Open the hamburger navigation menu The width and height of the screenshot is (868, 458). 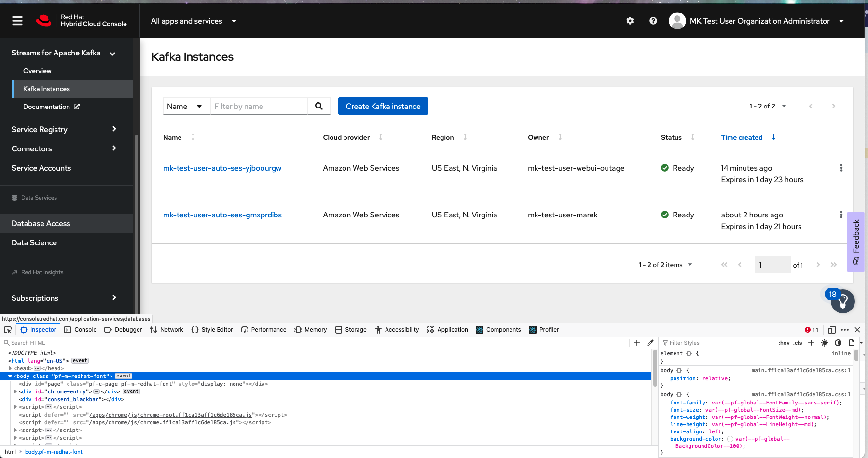[17, 21]
